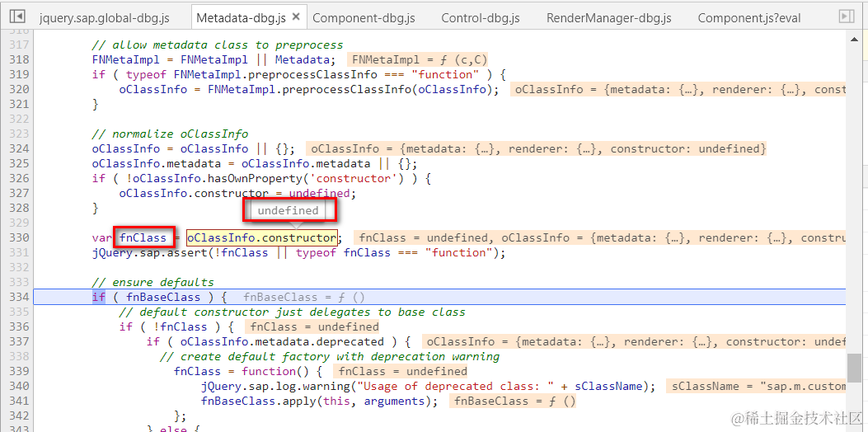Click comment '// ensure defaults'
The width and height of the screenshot is (868, 432).
(152, 283)
